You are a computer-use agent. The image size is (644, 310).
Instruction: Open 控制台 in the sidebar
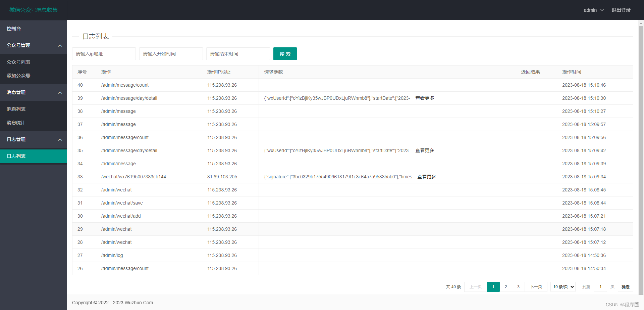[14, 29]
